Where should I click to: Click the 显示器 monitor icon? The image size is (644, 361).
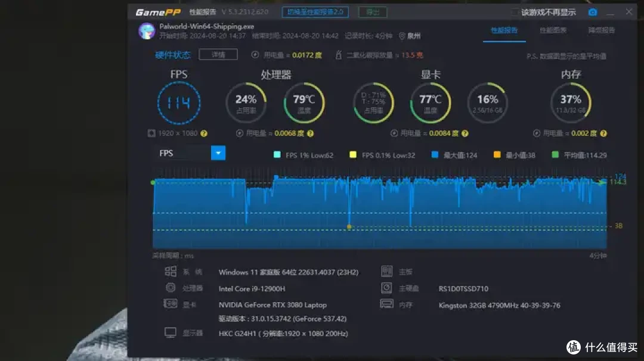tap(171, 332)
